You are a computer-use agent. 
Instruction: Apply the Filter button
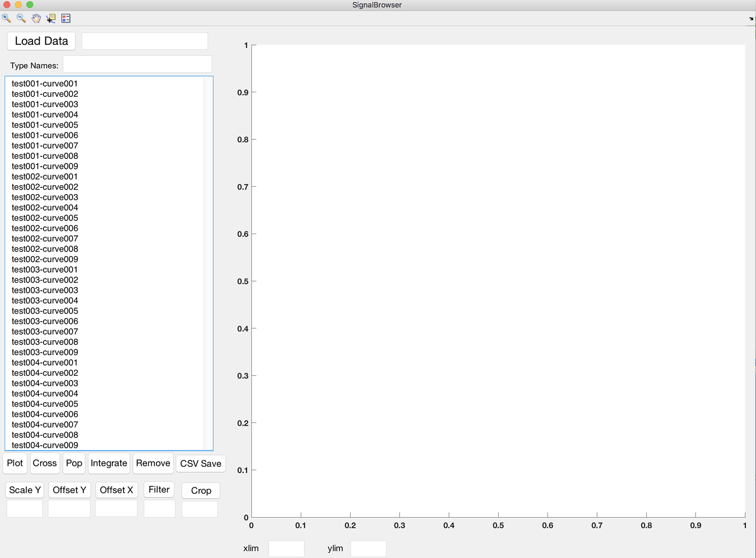pos(159,489)
